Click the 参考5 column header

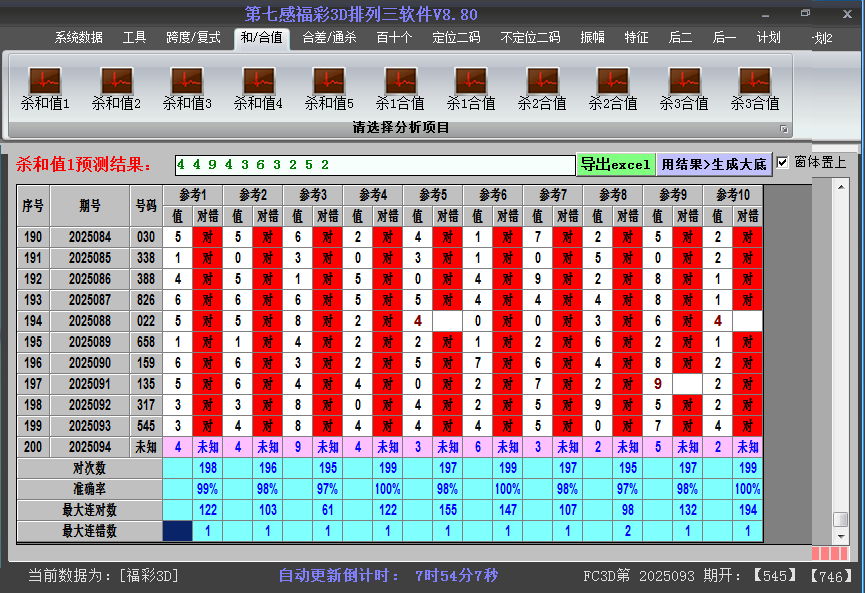432,195
